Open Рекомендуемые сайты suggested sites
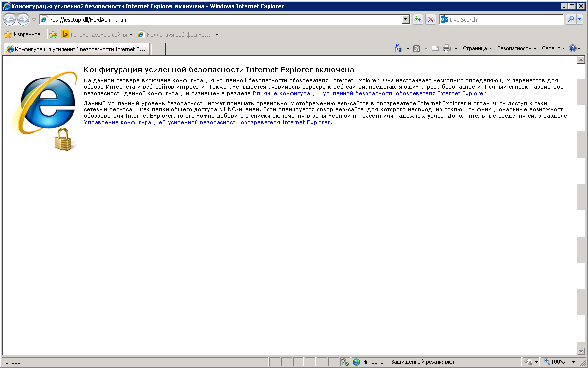This screenshot has height=368, width=588. [97, 35]
